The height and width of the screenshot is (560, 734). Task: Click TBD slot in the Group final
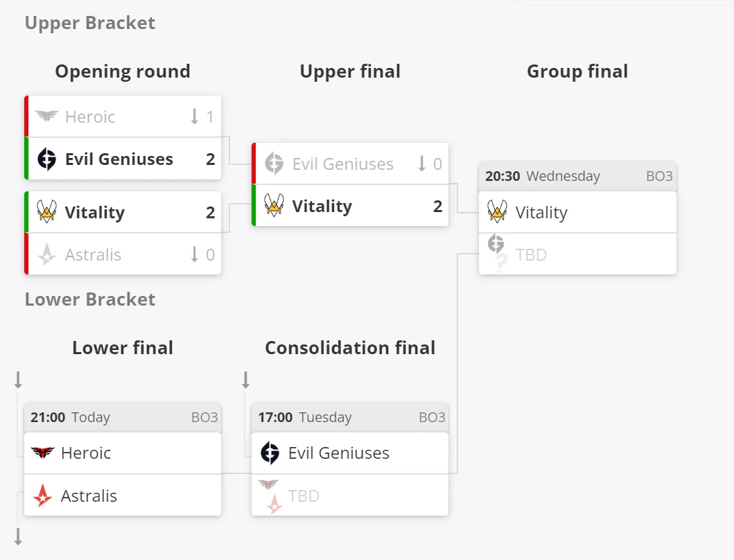577,254
